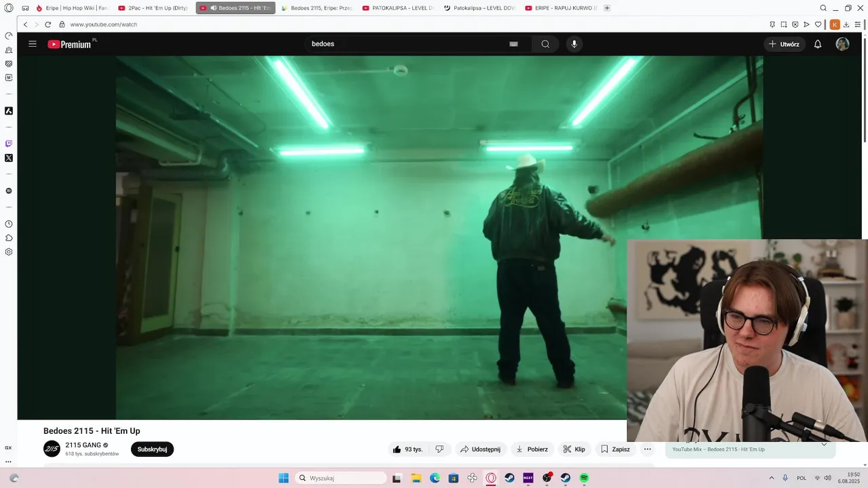Click the pin icon in address bar
The width and height of the screenshot is (868, 488).
point(772,24)
